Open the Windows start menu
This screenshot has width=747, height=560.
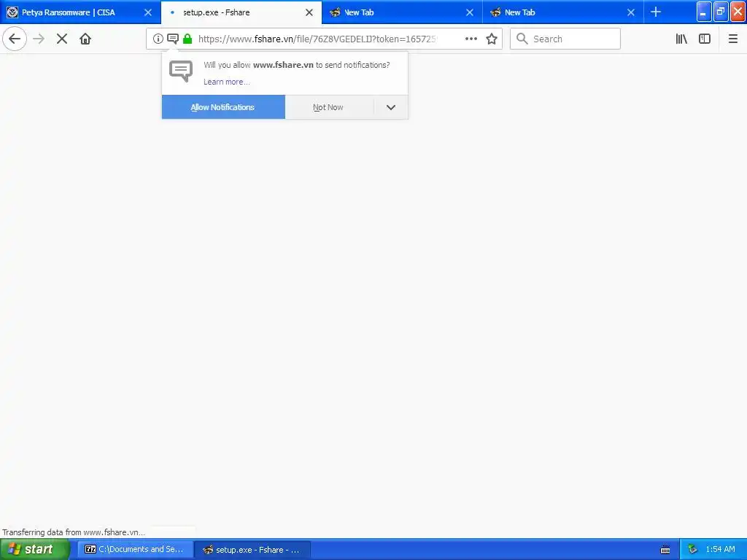[x=34, y=550]
